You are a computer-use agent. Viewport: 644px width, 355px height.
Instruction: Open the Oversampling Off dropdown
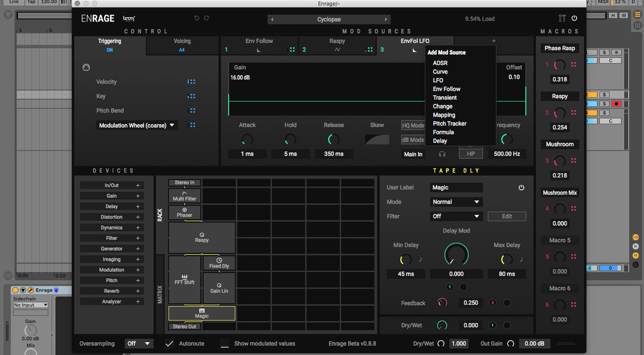139,344
